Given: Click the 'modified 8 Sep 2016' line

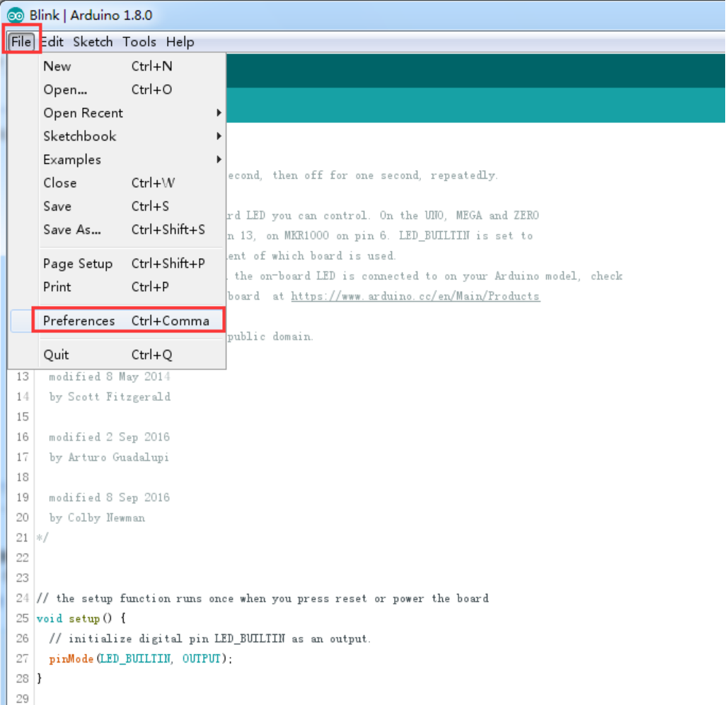Looking at the screenshot, I should click(109, 498).
